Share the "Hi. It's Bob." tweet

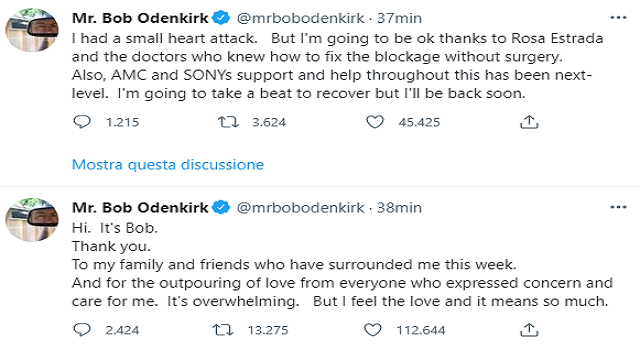click(529, 329)
